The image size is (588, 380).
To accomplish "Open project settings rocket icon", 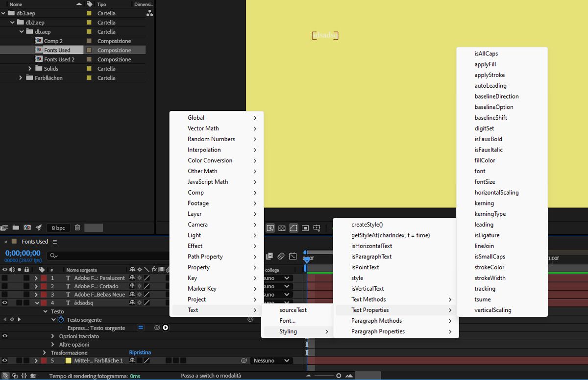I will tap(39, 228).
